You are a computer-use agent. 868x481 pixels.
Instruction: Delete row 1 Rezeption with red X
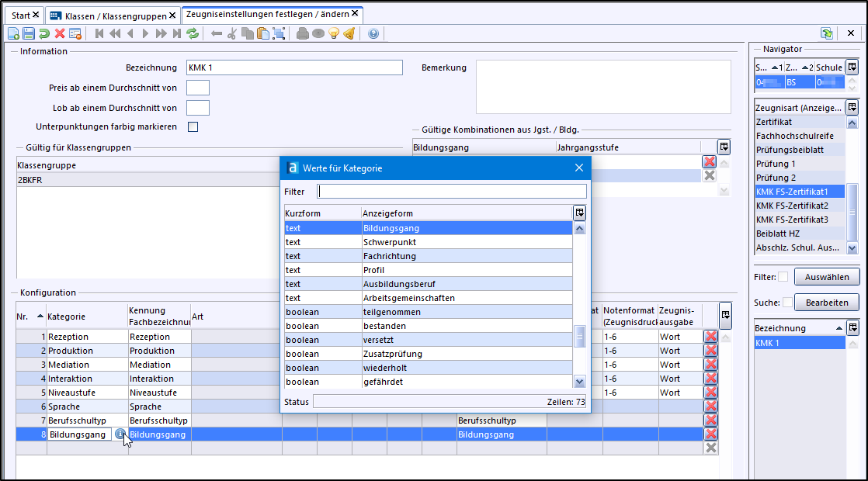pos(710,337)
